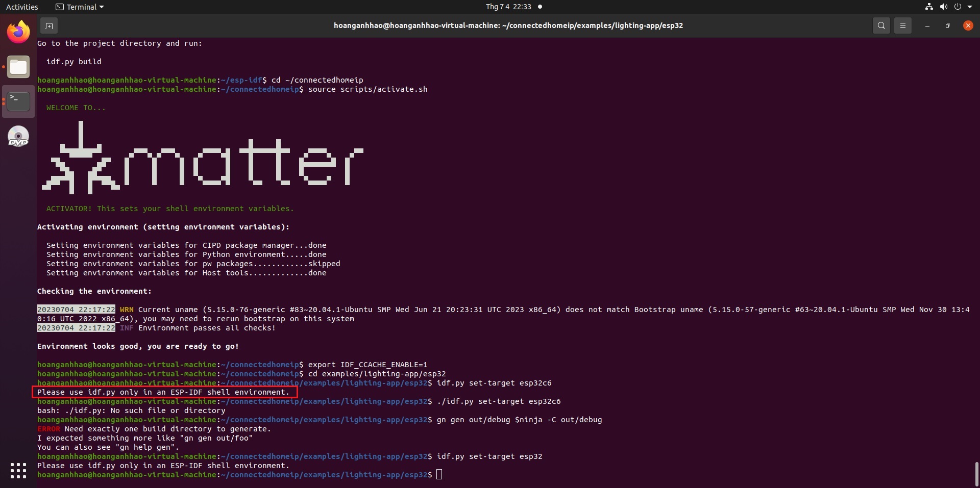This screenshot has height=488, width=980.
Task: Restore the terminal window size
Action: point(947,25)
